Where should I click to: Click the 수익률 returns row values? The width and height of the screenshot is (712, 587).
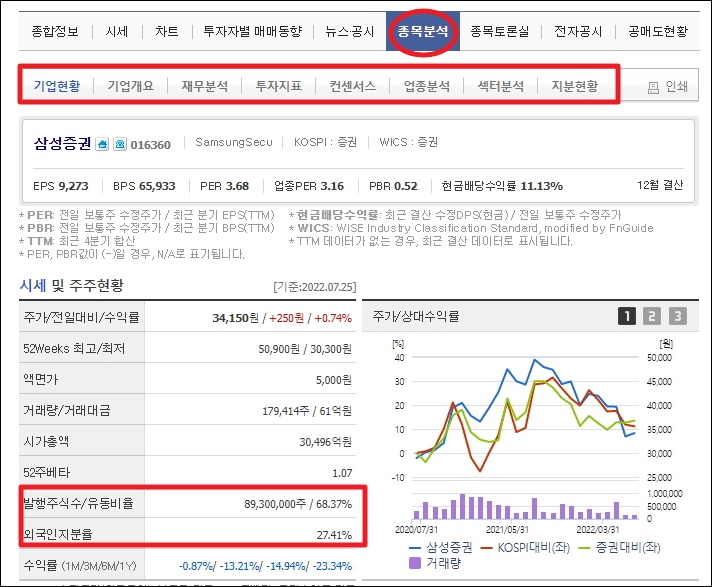(265, 566)
